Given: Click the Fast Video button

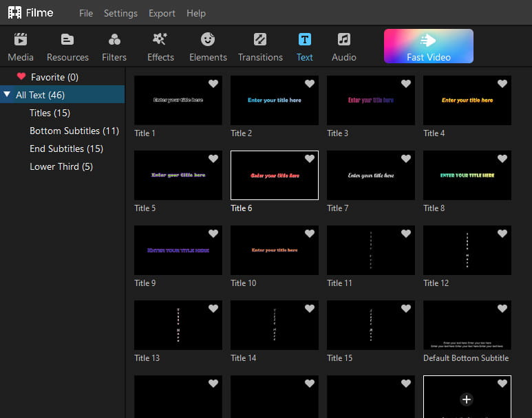Looking at the screenshot, I should click(x=428, y=46).
